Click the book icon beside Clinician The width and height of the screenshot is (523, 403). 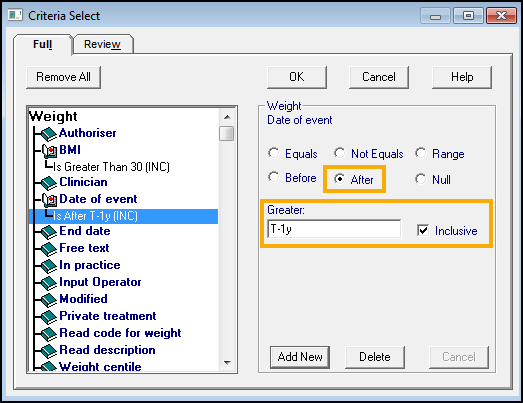[x=49, y=183]
